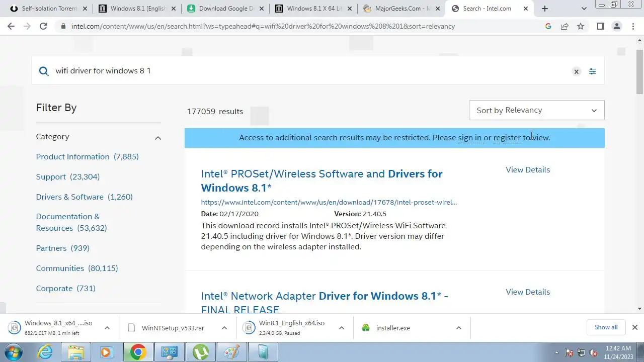The height and width of the screenshot is (362, 644).
Task: Open the Start menu orb
Action: [x=14, y=352]
